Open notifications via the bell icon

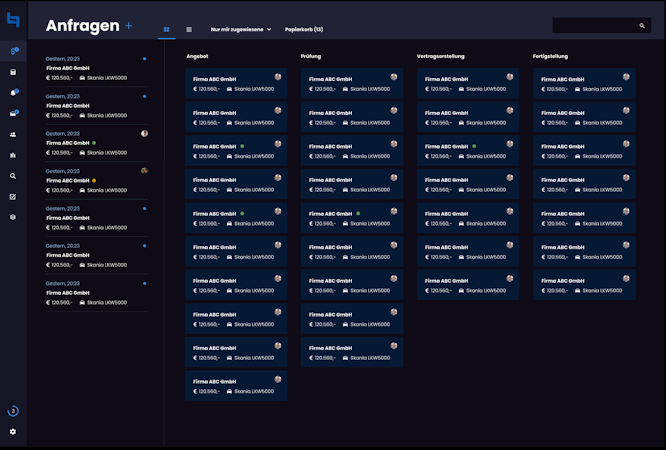click(14, 93)
